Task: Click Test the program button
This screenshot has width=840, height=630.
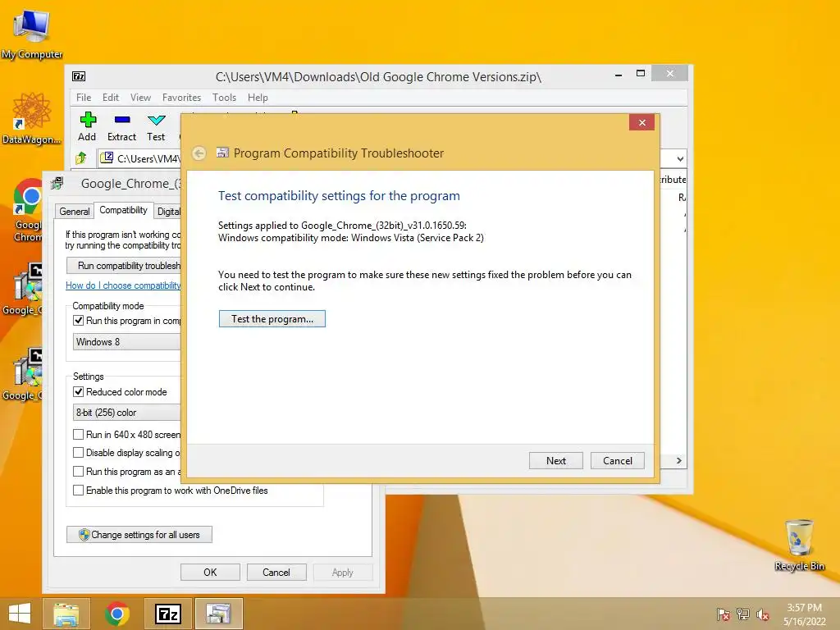Action: click(272, 319)
